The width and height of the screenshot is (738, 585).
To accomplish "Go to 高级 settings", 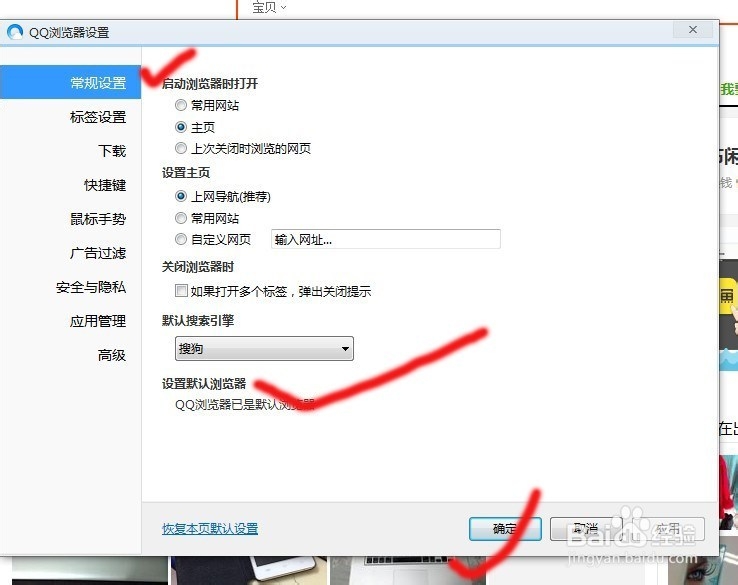I will click(x=112, y=355).
